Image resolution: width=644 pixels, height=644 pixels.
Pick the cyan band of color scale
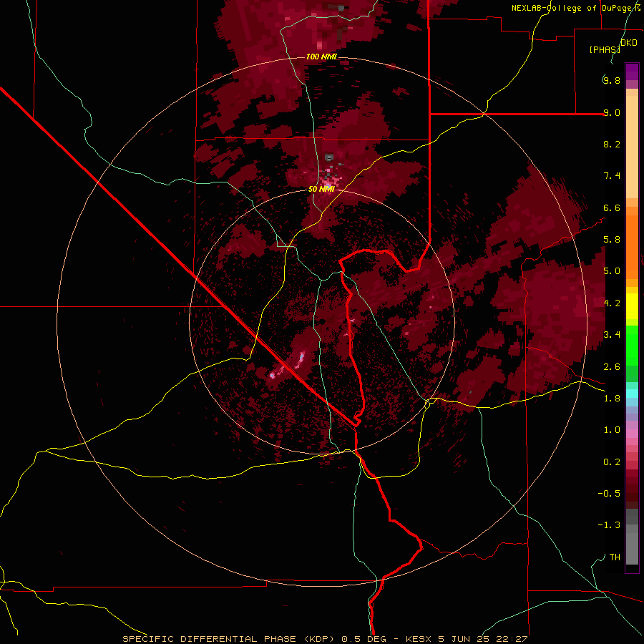tap(632, 394)
